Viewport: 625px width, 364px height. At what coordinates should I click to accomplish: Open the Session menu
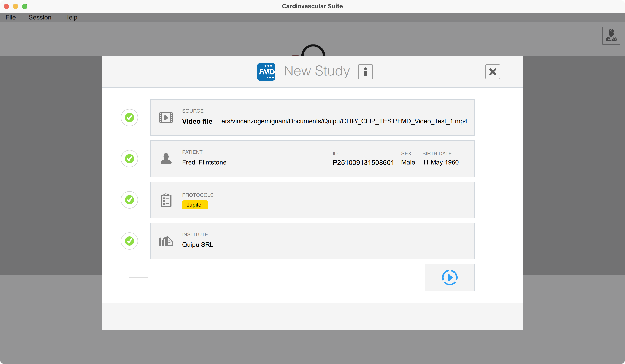(40, 17)
